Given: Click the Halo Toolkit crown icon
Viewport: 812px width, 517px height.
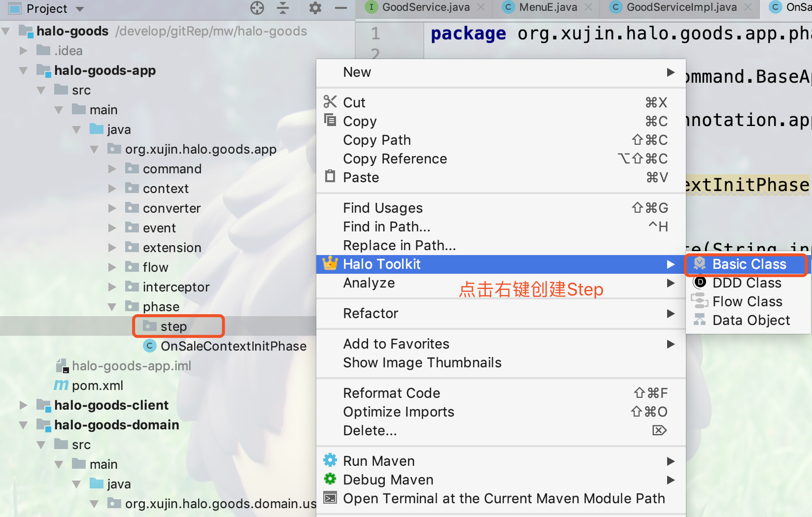Looking at the screenshot, I should (x=330, y=263).
